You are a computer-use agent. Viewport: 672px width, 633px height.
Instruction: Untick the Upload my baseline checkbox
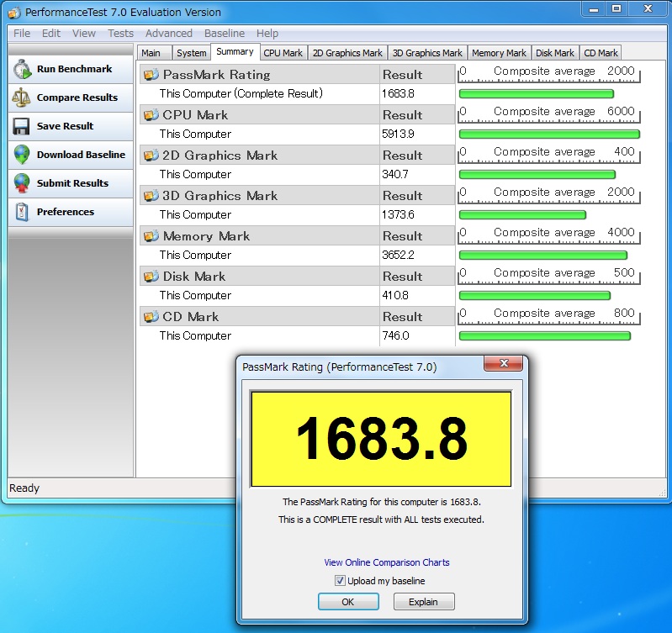pos(340,581)
